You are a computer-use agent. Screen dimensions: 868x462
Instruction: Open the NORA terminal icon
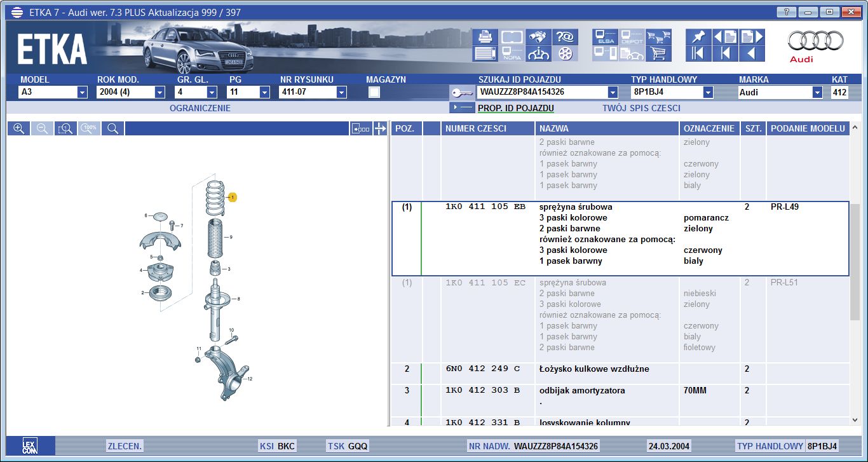pos(512,53)
